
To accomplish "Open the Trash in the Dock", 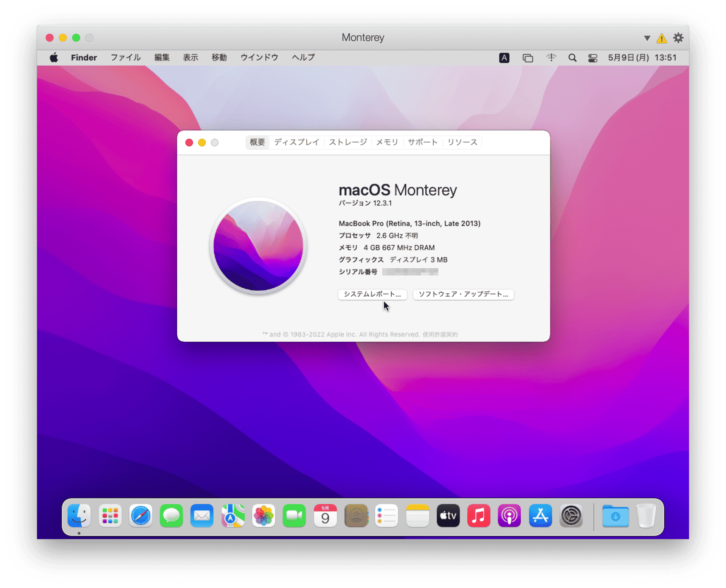I will 646,515.
